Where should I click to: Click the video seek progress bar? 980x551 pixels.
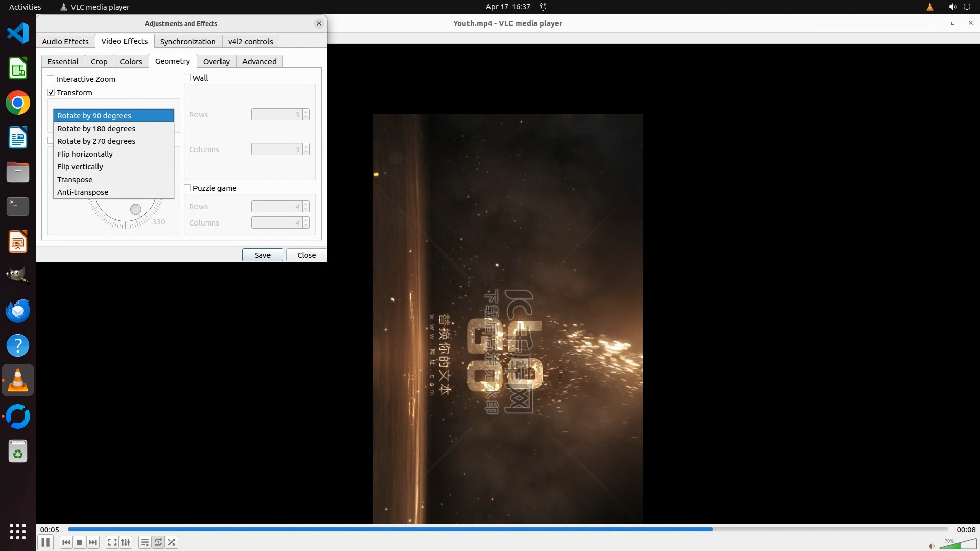(507, 529)
